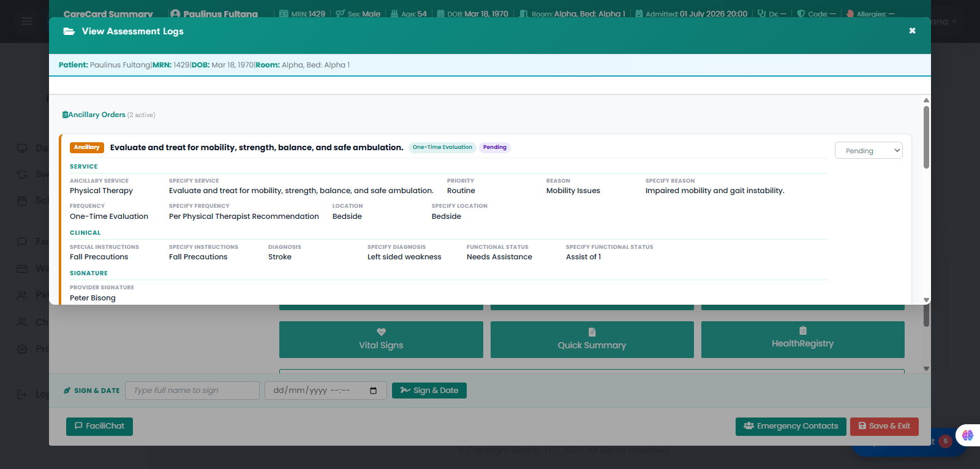Screen dimensions: 980x469
Task: Click the brain assistant icon
Action: point(968,435)
